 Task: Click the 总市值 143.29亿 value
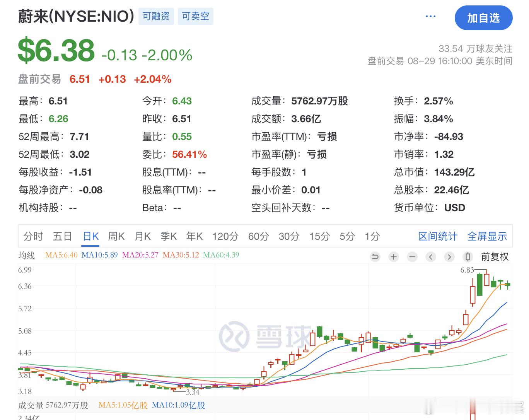point(454,172)
